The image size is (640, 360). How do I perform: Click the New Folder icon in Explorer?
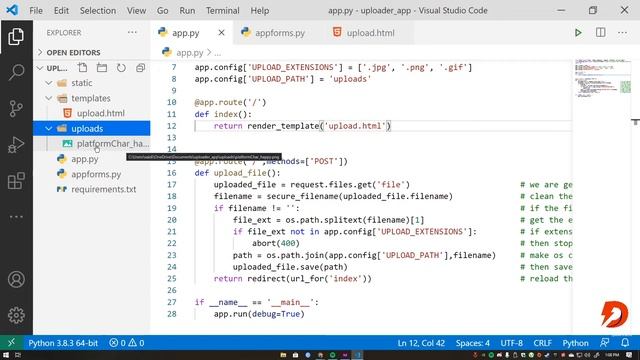click(102, 68)
